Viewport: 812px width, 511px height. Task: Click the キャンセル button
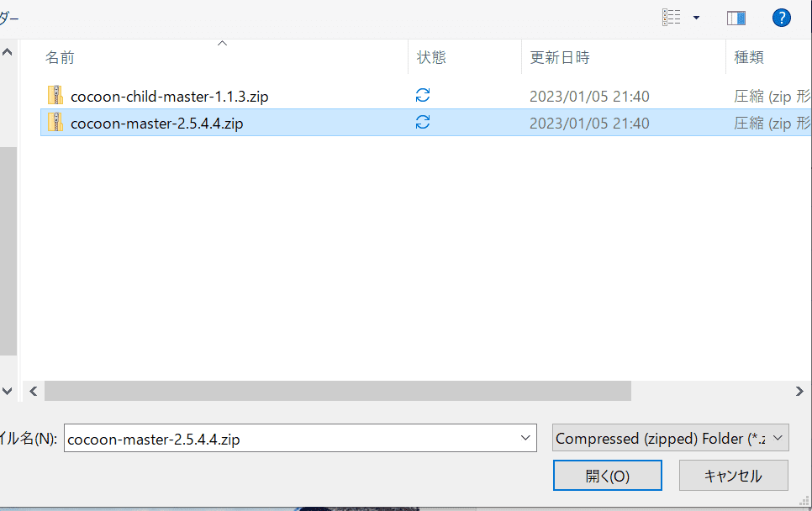point(733,475)
